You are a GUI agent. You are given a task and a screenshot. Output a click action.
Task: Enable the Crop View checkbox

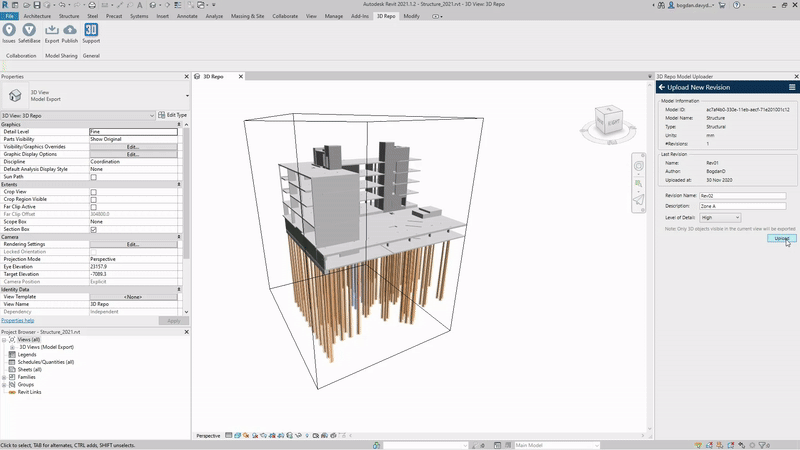pos(93,192)
